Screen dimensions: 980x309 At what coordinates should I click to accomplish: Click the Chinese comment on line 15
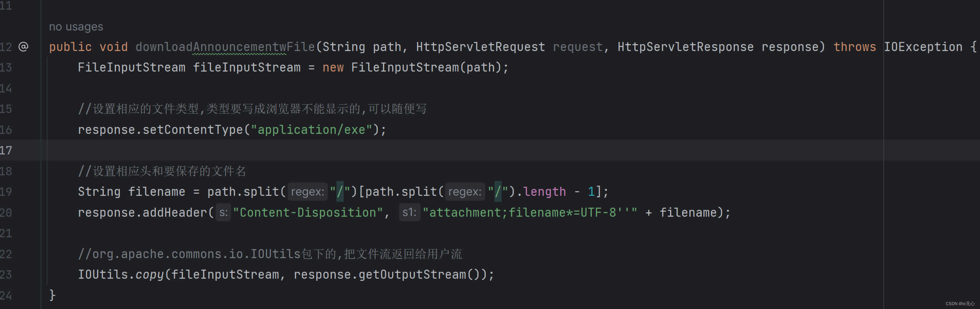(x=251, y=109)
